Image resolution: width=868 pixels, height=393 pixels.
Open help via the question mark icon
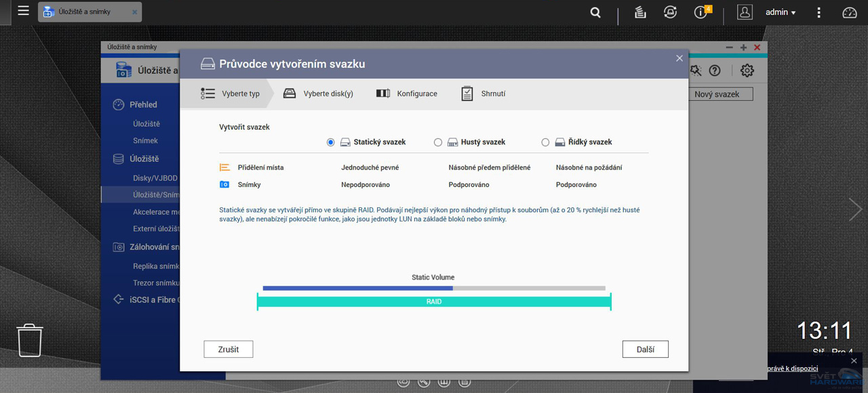pos(714,70)
